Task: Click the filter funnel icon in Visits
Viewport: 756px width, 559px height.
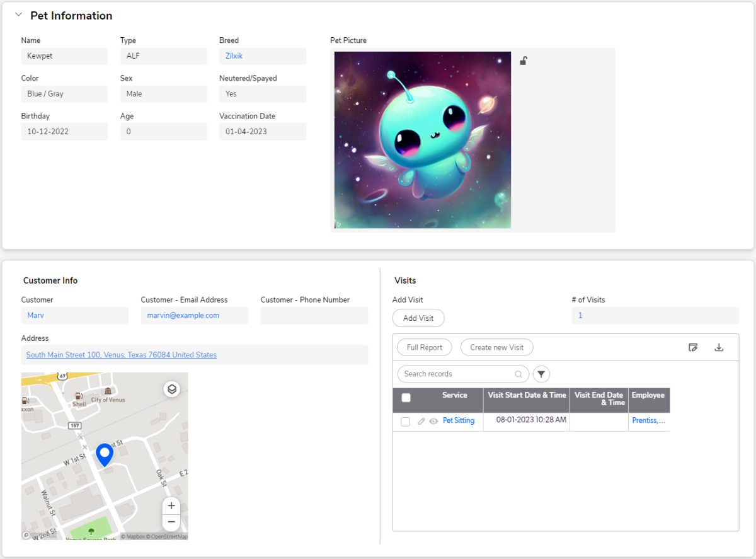Action: coord(541,374)
